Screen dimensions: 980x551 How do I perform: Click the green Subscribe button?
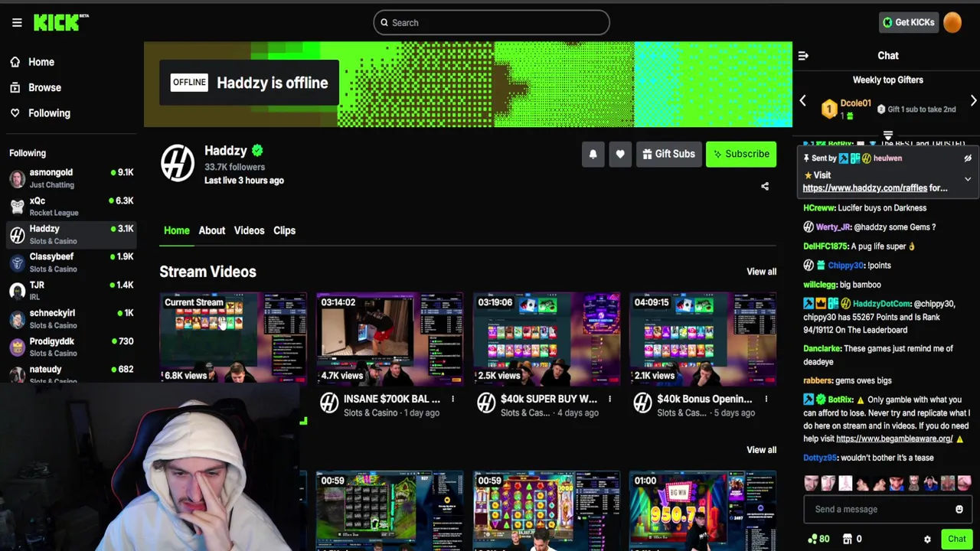741,154
